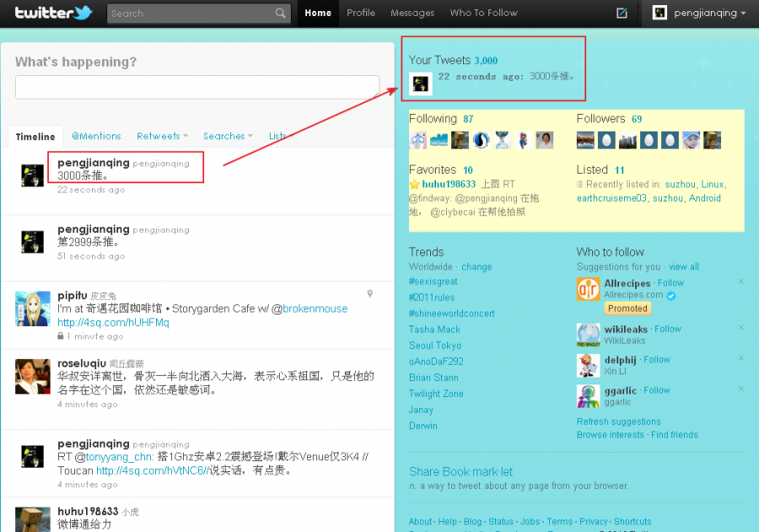Open the Messages menu item
Image resolution: width=759 pixels, height=532 pixels.
(412, 13)
